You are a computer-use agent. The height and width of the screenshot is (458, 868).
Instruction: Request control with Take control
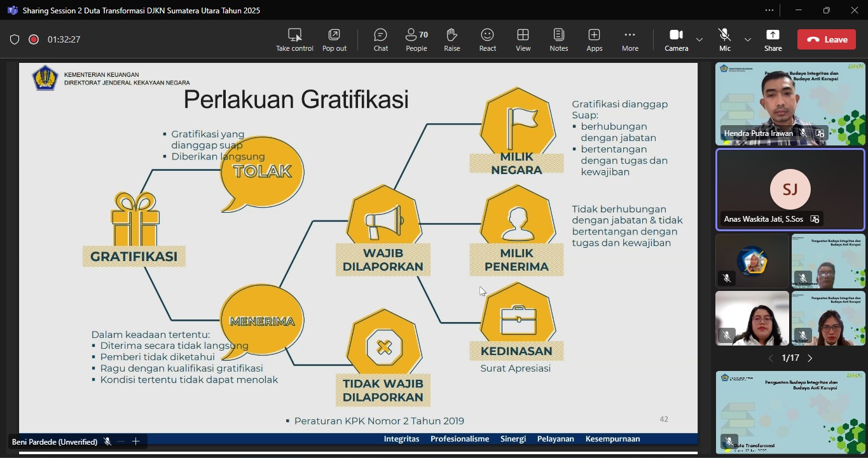(x=294, y=39)
